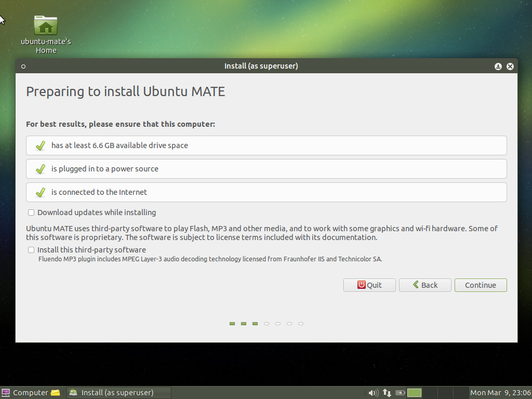Select the Install (as superuser) taskbar entry
Image resolution: width=532 pixels, height=399 pixels.
point(119,393)
